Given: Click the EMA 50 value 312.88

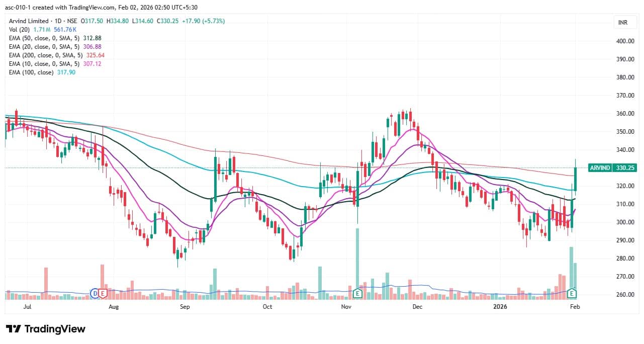Looking at the screenshot, I should pos(94,38).
